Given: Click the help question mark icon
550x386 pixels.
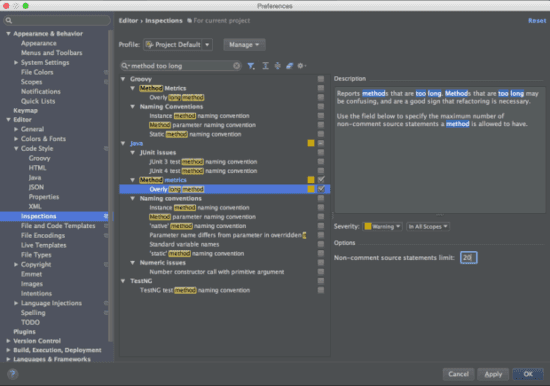Looking at the screenshot, I should coord(13,374).
